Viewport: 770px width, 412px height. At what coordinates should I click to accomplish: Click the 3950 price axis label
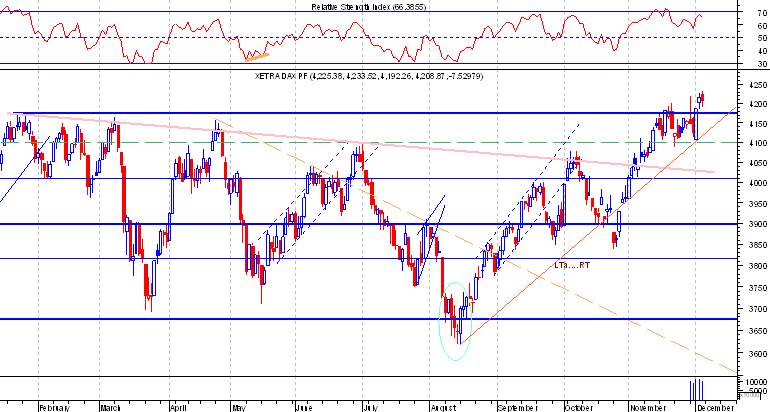pos(758,204)
